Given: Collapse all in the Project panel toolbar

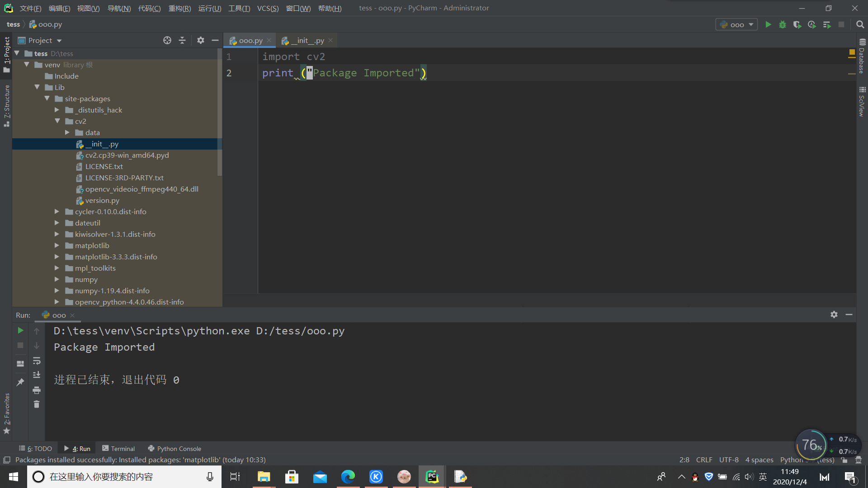Looking at the screenshot, I should (x=182, y=40).
